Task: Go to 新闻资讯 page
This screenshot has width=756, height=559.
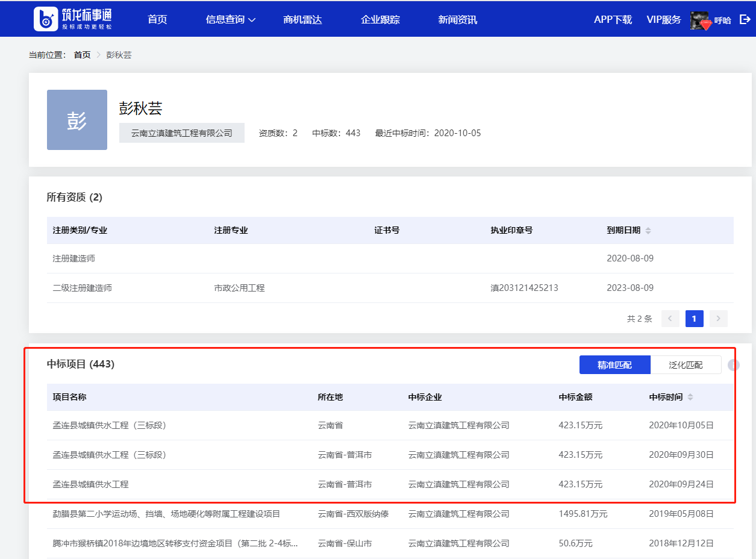Action: [x=457, y=20]
